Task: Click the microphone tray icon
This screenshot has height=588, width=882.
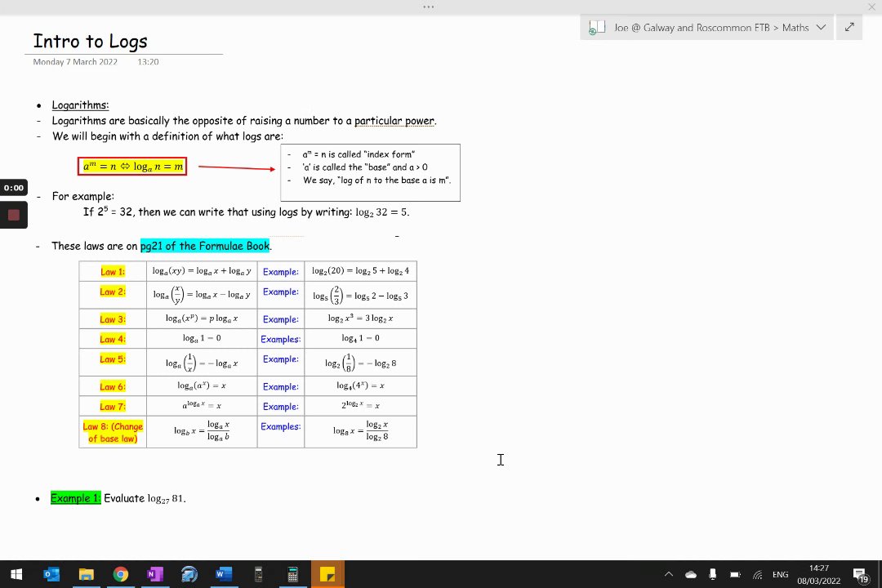Action: point(713,574)
